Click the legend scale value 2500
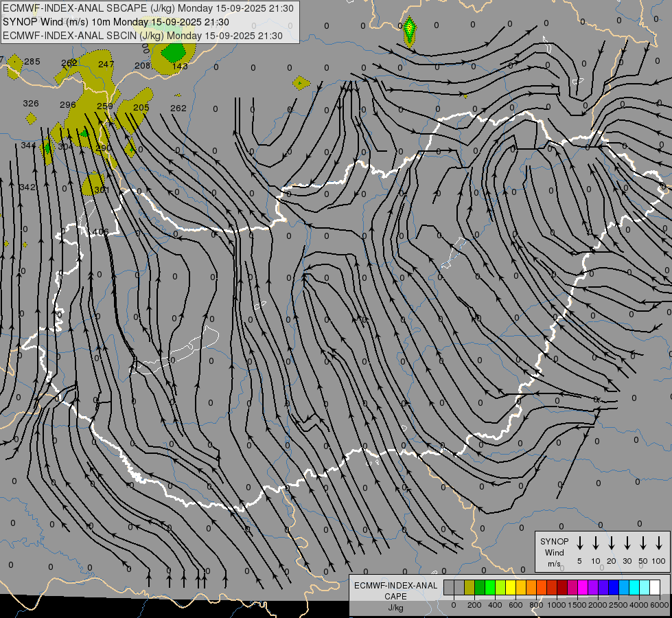 pyautogui.click(x=619, y=605)
